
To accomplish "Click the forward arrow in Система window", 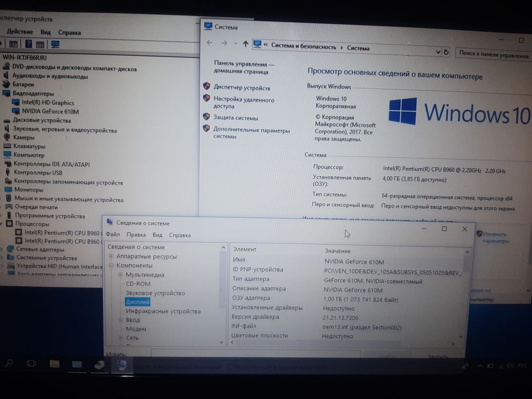I will pyautogui.click(x=224, y=43).
